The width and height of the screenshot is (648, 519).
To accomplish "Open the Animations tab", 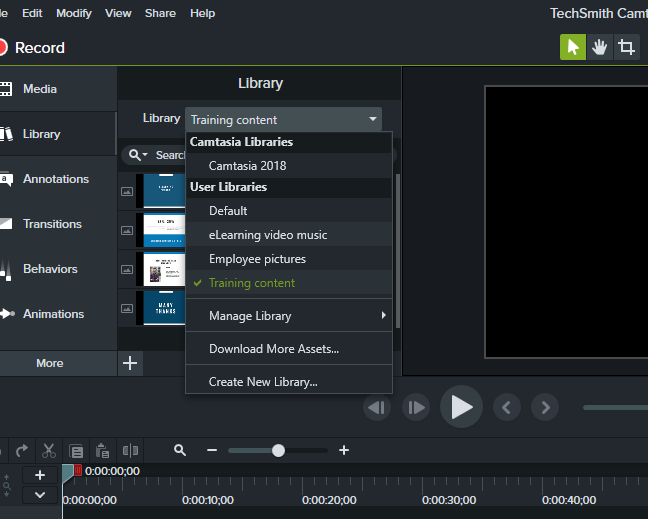I will click(58, 314).
